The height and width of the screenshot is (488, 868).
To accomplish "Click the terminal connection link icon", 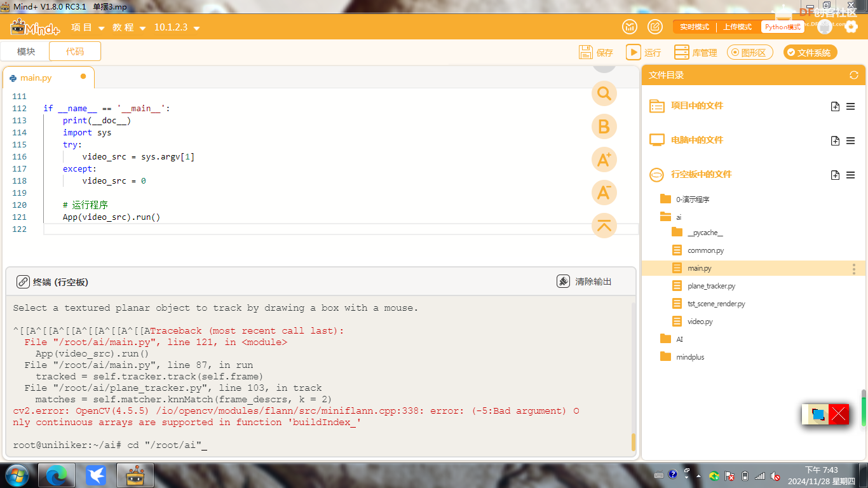I will click(23, 281).
